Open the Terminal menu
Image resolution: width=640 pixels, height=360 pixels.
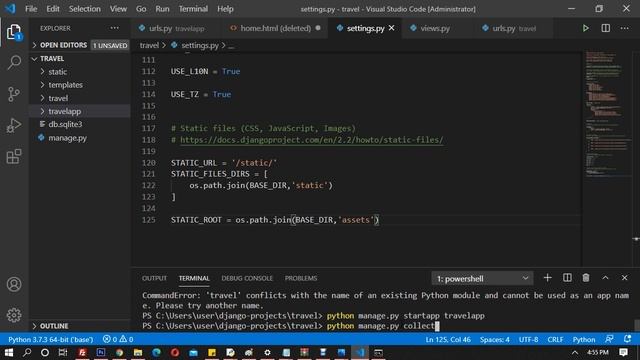(x=193, y=9)
